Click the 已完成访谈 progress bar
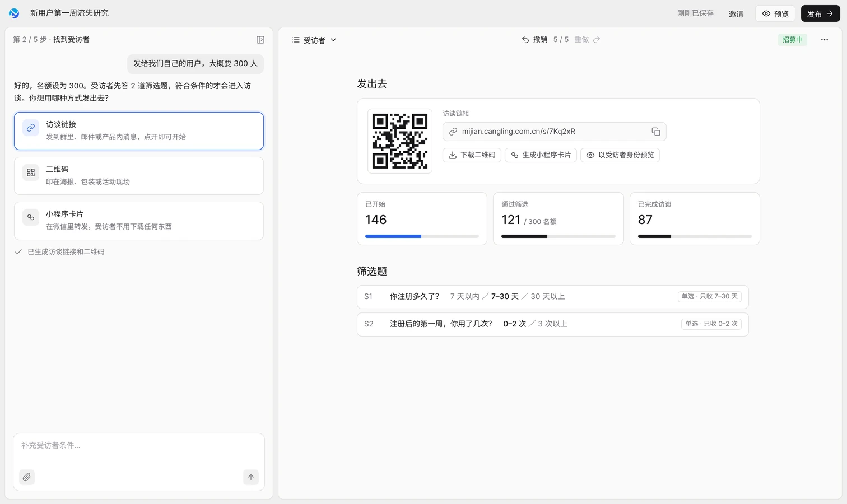This screenshot has width=847, height=504. pyautogui.click(x=695, y=236)
